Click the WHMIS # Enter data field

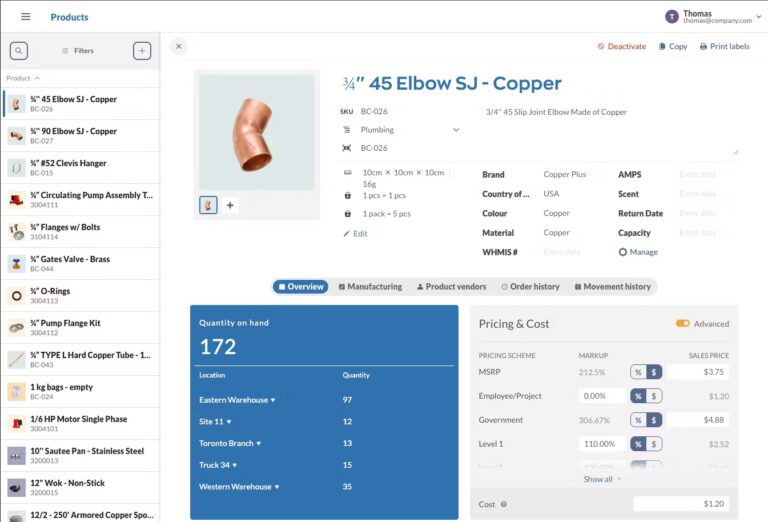pos(562,252)
